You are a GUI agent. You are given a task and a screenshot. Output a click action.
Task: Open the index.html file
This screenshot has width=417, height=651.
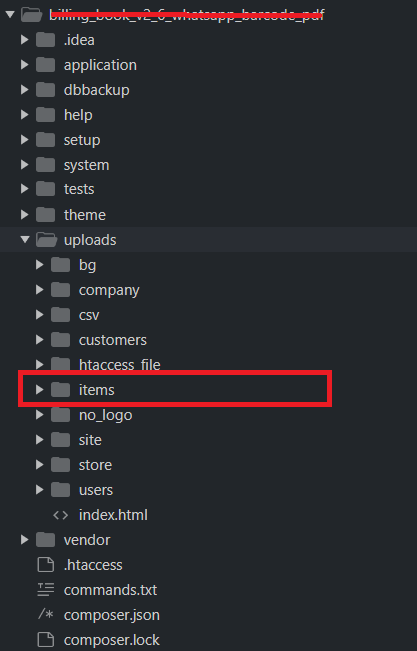pyautogui.click(x=113, y=515)
